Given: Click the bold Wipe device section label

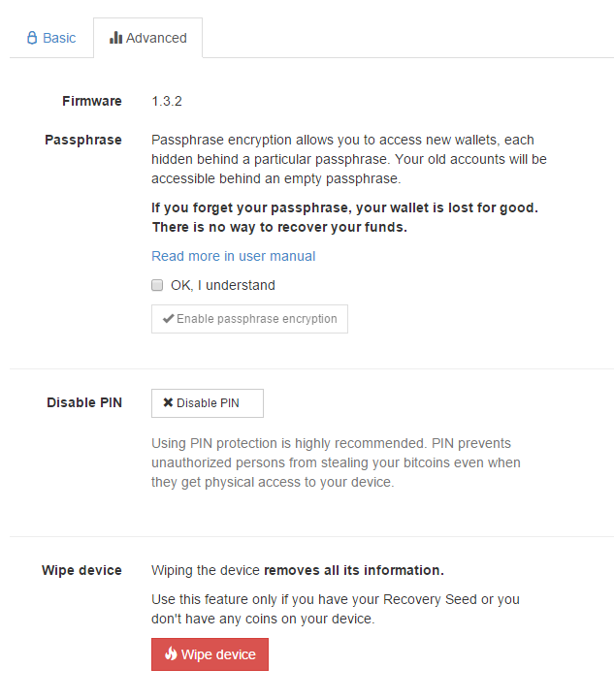Looking at the screenshot, I should (81, 570).
